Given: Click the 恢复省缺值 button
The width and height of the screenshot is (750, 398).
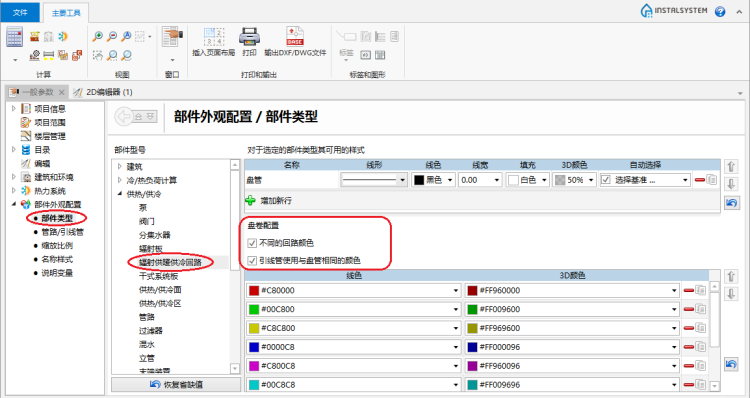Looking at the screenshot, I should click(x=176, y=385).
